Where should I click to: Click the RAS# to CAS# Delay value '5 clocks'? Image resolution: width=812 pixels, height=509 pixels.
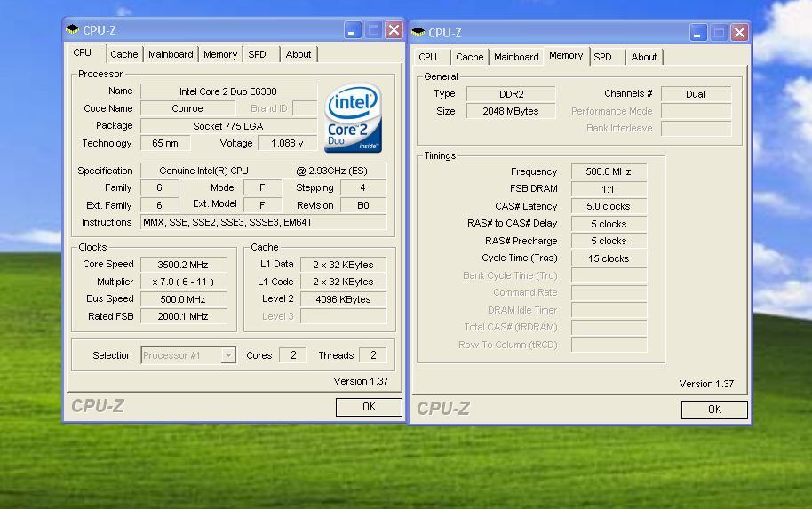tap(609, 224)
